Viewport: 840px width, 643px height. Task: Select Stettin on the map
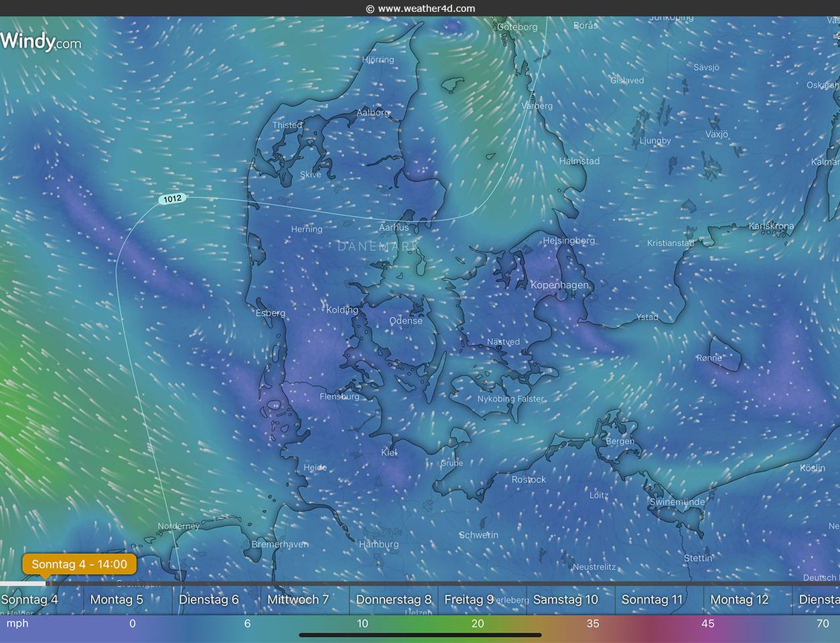[x=698, y=558]
